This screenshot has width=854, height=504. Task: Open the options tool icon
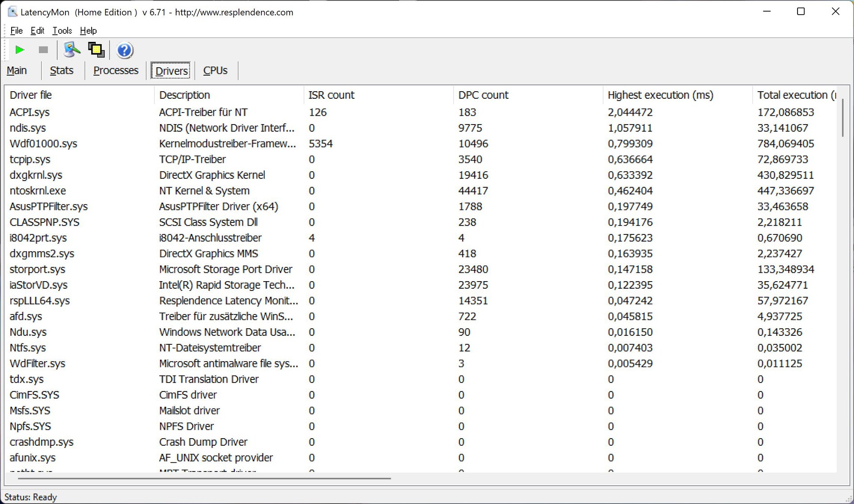(72, 50)
